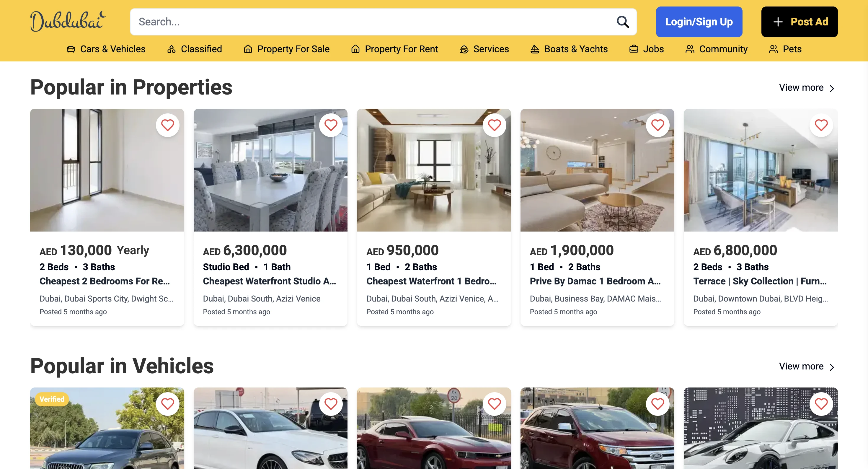This screenshot has width=868, height=469.
Task: Click the plus icon on Post Ad
Action: point(778,22)
